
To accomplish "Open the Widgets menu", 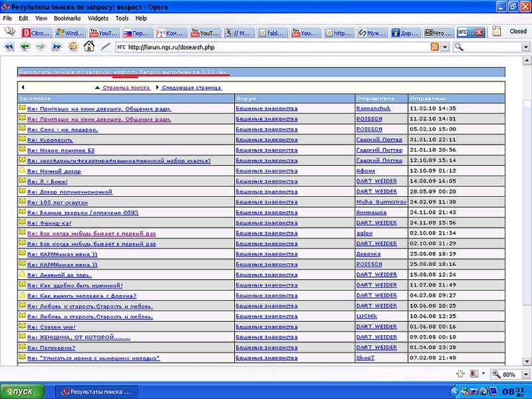I will (98, 19).
